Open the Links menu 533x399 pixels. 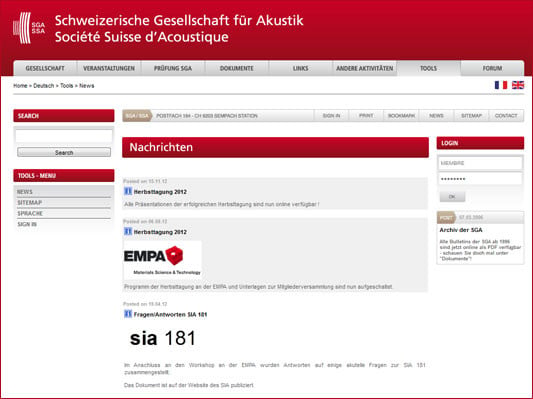300,68
